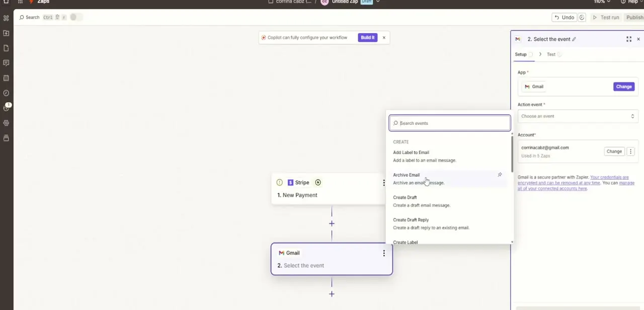Click the warning icon on the Stripe step
Image resolution: width=644 pixels, height=310 pixels.
[280, 183]
